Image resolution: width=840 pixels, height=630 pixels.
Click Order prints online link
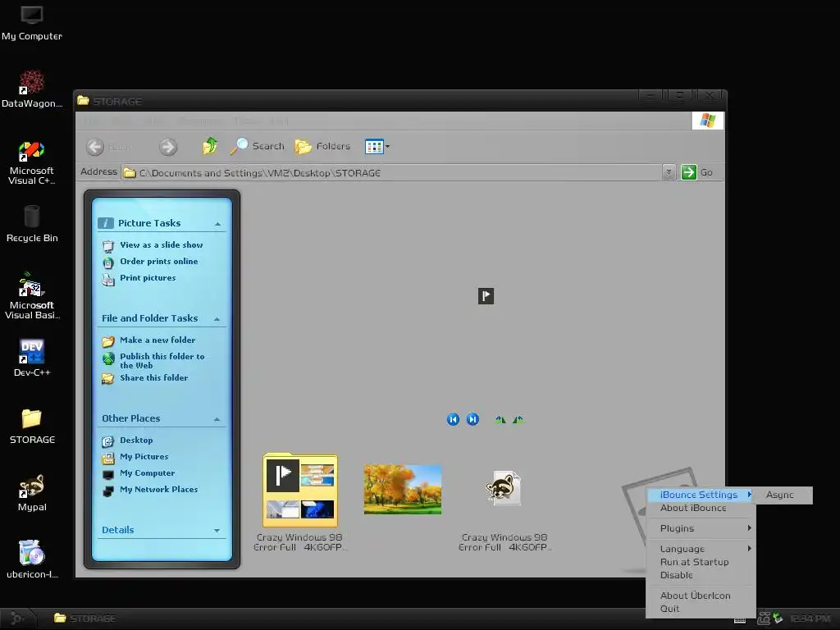coord(158,262)
